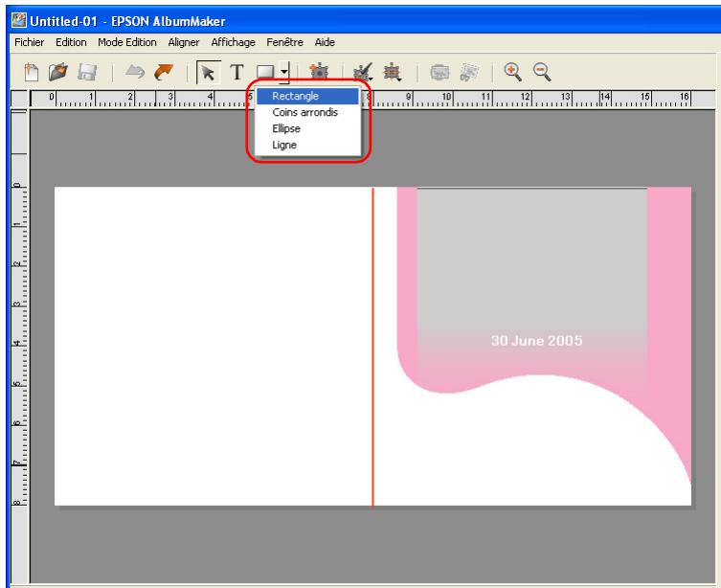Click the orange Redo arrow
Viewport: 721px width, 588px height.
[164, 72]
